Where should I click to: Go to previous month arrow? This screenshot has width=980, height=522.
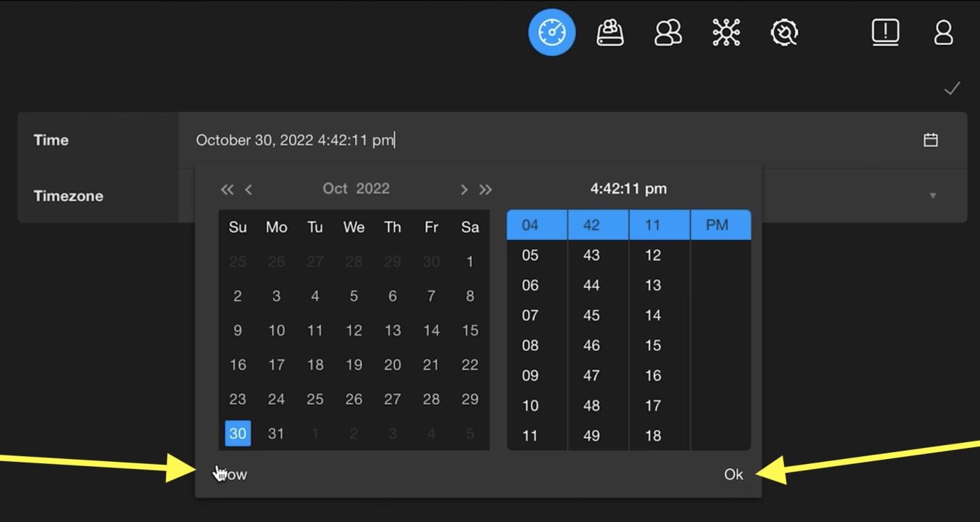point(248,189)
